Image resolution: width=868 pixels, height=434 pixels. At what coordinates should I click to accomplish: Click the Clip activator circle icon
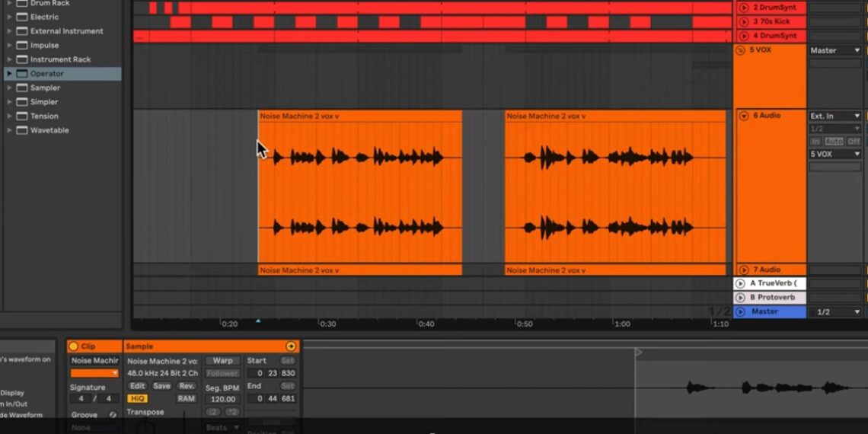pyautogui.click(x=74, y=346)
